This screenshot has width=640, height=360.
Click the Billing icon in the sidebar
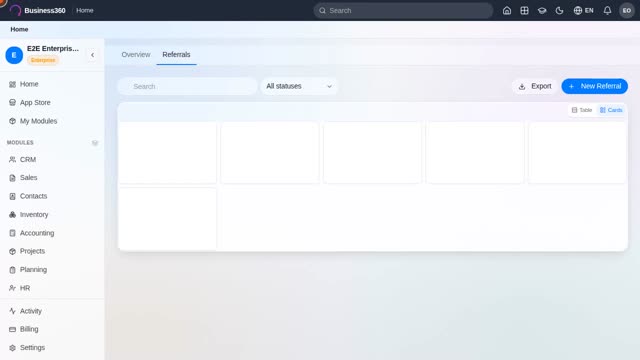[x=12, y=329]
